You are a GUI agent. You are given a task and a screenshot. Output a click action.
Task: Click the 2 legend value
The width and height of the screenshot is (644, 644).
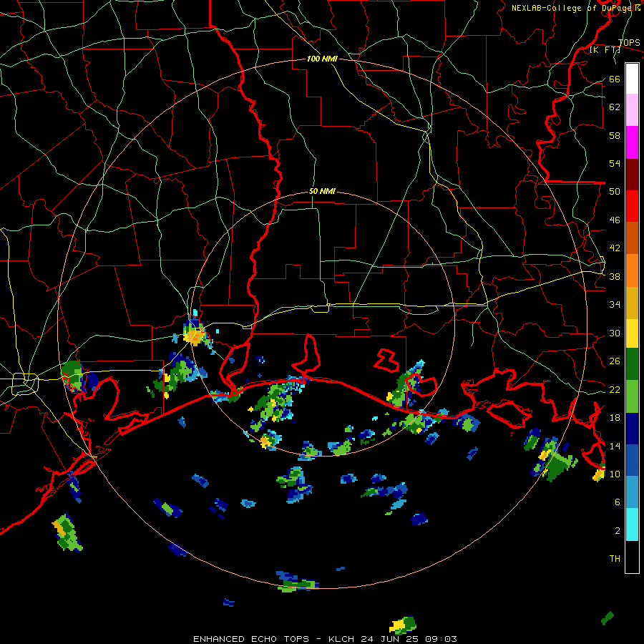click(618, 530)
